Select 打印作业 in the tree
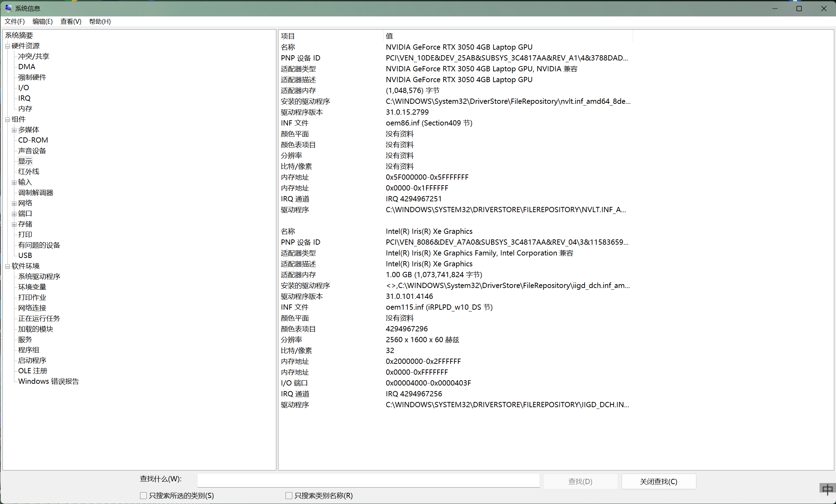The height and width of the screenshot is (504, 836). coord(32,297)
